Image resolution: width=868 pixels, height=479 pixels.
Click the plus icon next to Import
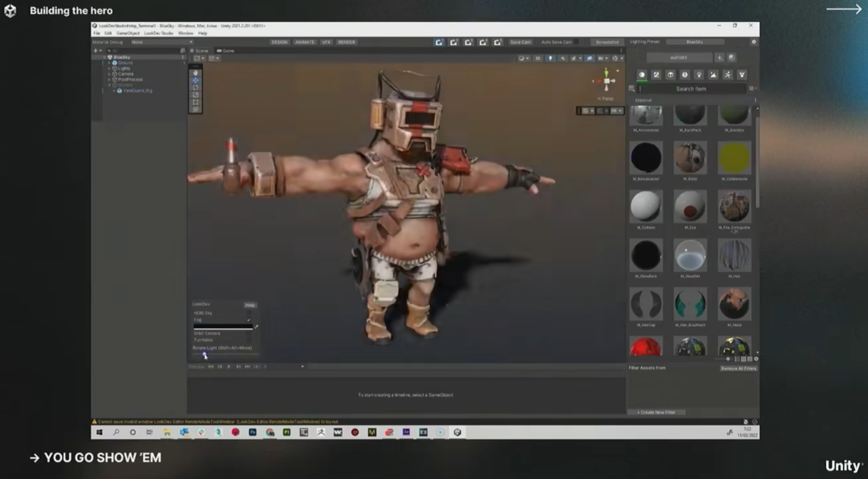tap(719, 57)
